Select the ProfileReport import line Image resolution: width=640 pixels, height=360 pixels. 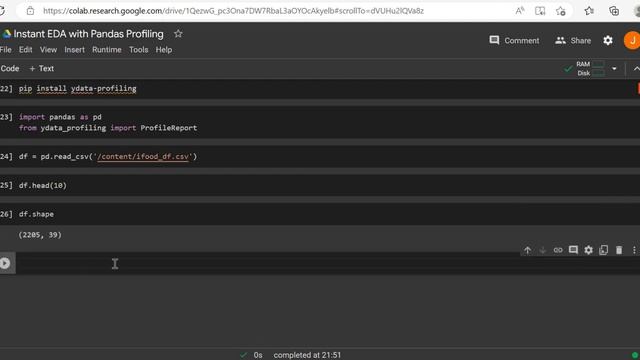tap(108, 128)
